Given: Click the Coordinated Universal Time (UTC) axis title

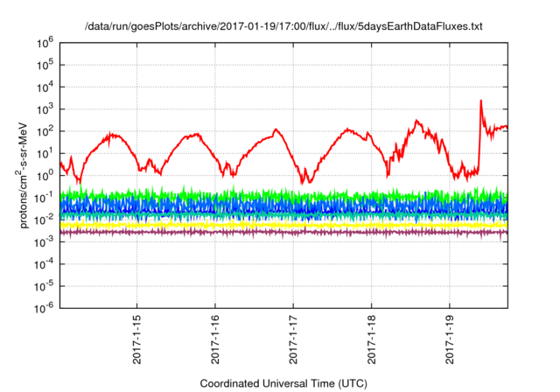Looking at the screenshot, I should pyautogui.click(x=283, y=384).
